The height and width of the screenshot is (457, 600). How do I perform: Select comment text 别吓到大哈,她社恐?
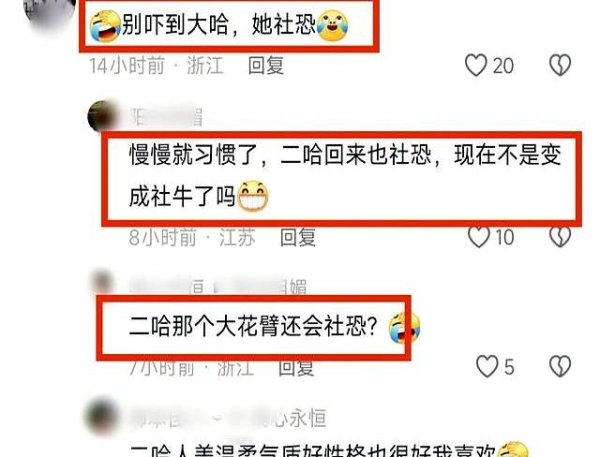(218, 25)
